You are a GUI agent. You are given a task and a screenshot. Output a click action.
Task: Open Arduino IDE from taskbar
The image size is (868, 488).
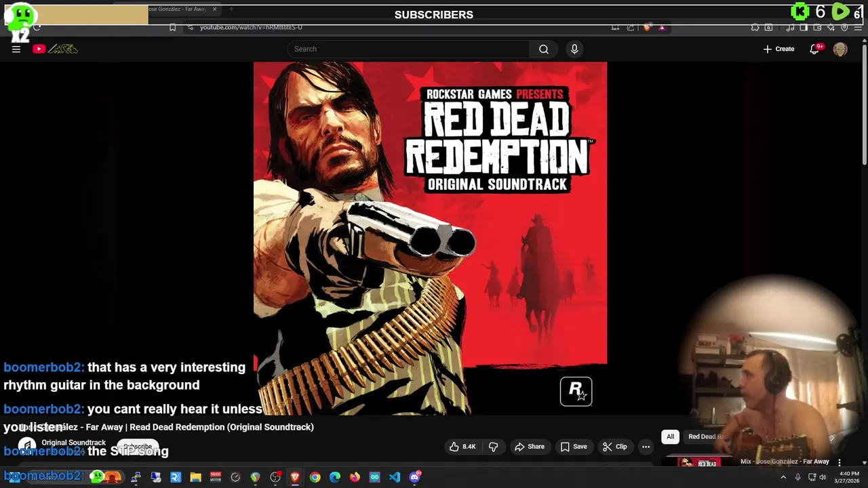click(374, 477)
